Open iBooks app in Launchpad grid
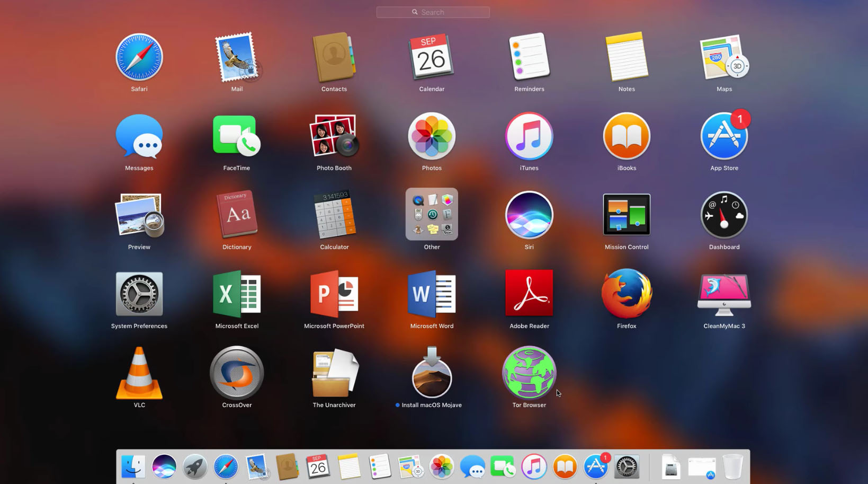This screenshot has width=868, height=484. tap(627, 136)
